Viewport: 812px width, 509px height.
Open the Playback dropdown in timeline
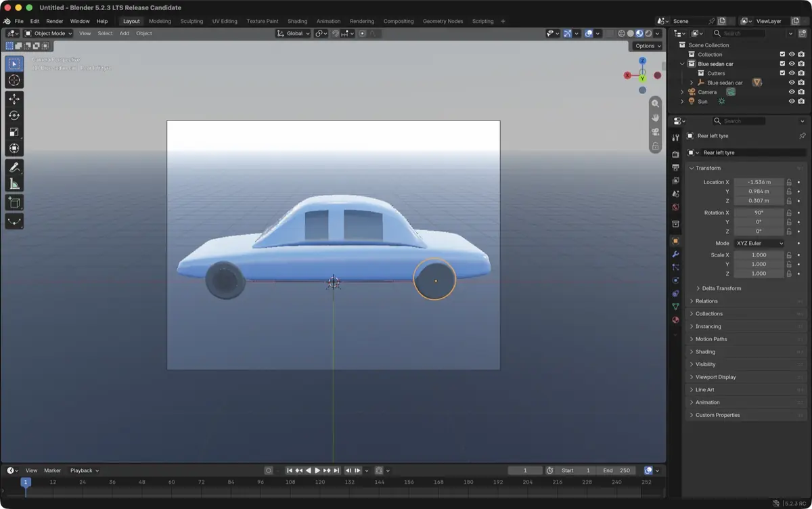pyautogui.click(x=85, y=470)
